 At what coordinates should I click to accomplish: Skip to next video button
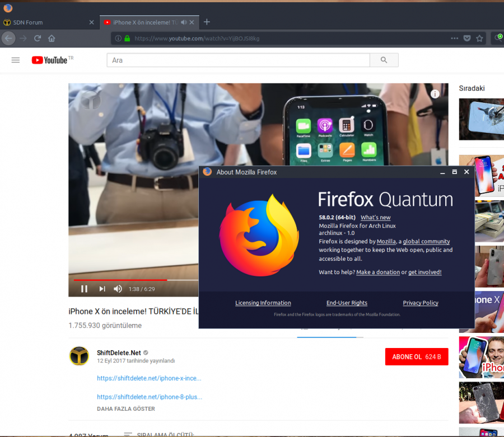click(x=102, y=289)
